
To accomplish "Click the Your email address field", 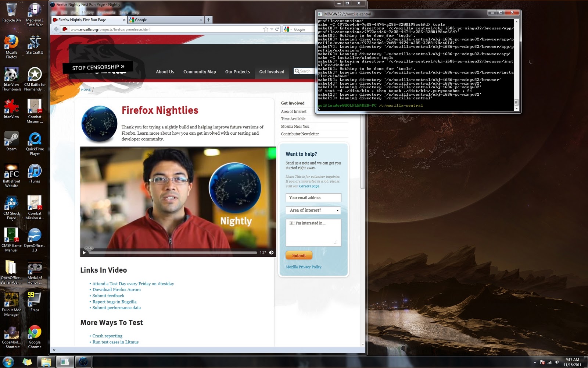I will pos(313,198).
